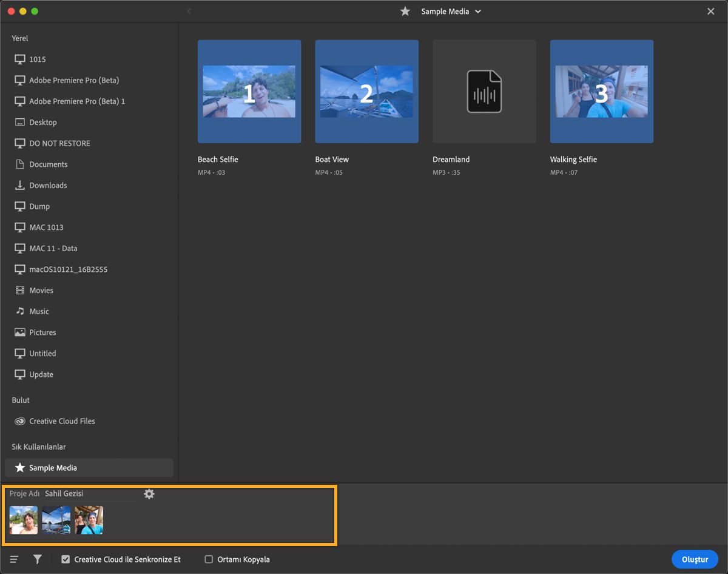
Task: Click the Proje Adı input field
Action: [90, 494]
